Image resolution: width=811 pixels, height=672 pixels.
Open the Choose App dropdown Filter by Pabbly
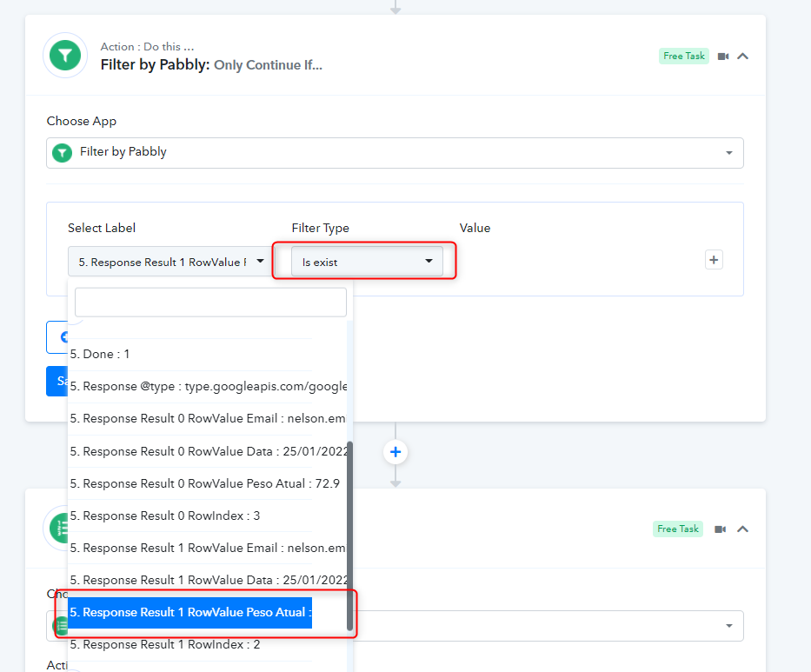click(x=396, y=153)
